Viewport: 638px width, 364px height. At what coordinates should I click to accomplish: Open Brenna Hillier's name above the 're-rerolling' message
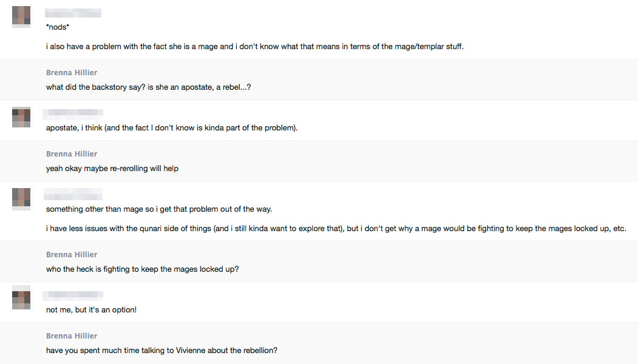[x=72, y=154]
